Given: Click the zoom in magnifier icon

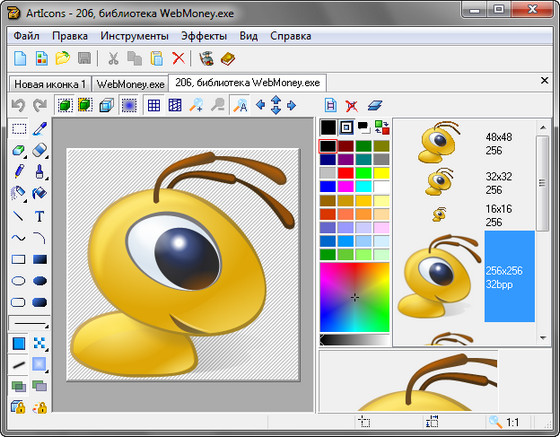Looking at the screenshot, I should click(196, 105).
